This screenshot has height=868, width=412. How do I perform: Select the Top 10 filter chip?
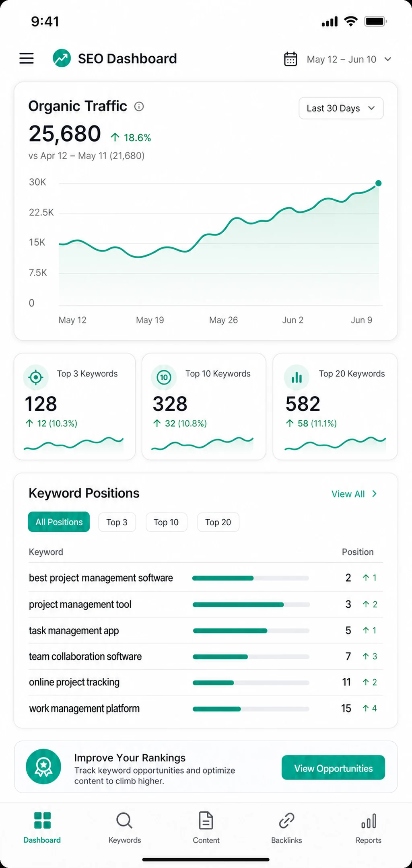(x=166, y=522)
